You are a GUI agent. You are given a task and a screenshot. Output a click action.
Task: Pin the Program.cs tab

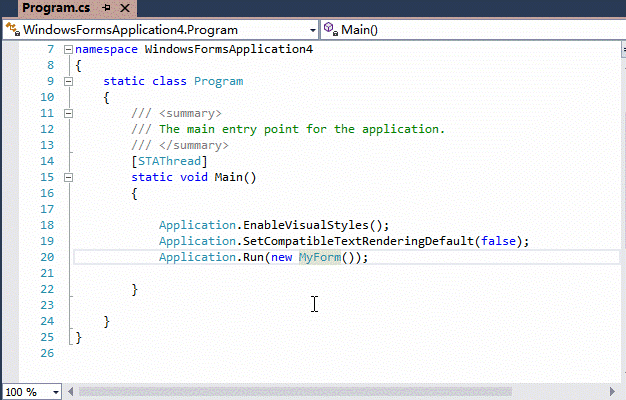(106, 8)
